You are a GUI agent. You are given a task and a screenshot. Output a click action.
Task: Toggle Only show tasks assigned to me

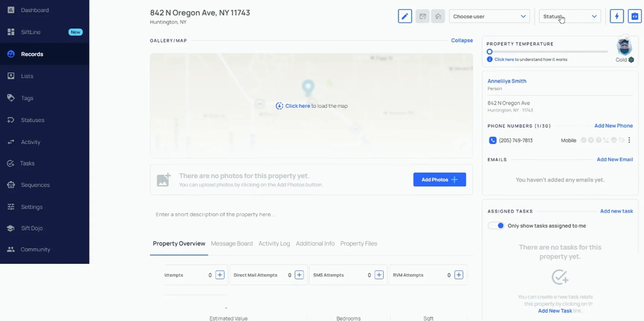pos(497,226)
